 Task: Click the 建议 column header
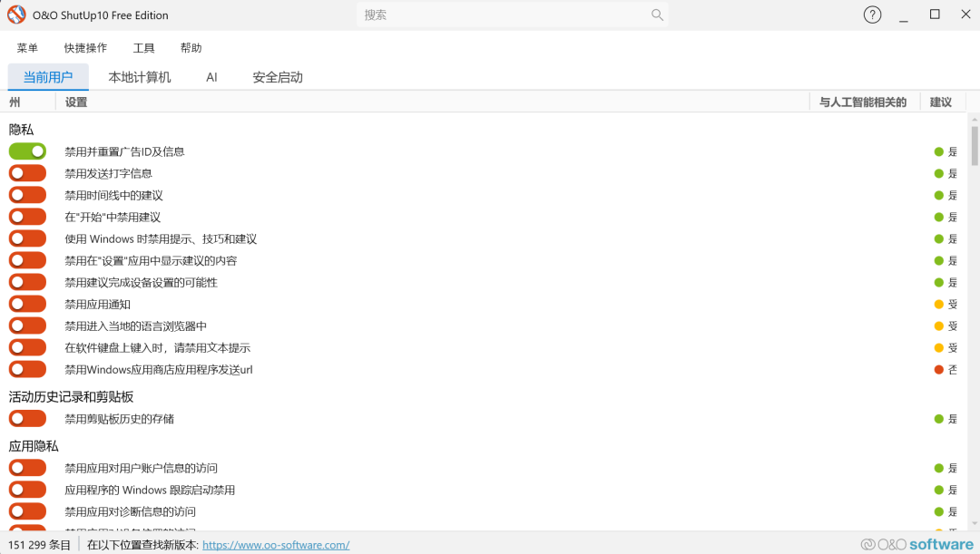[941, 102]
